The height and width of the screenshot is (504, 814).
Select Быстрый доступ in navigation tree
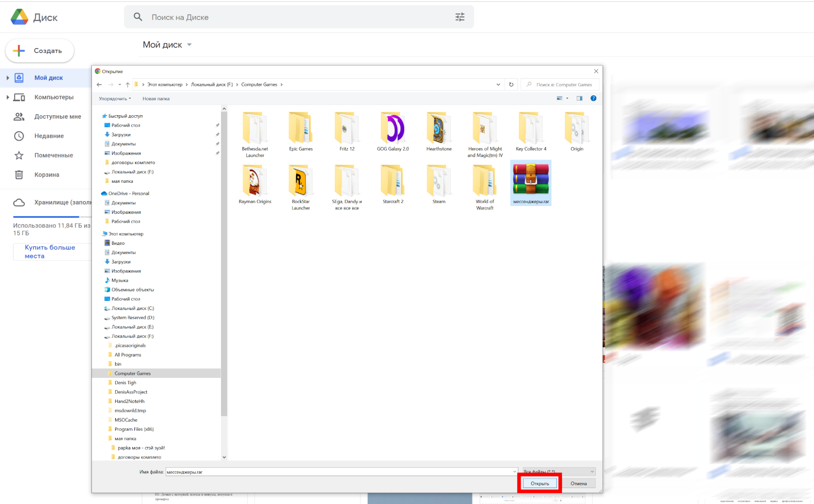[125, 116]
